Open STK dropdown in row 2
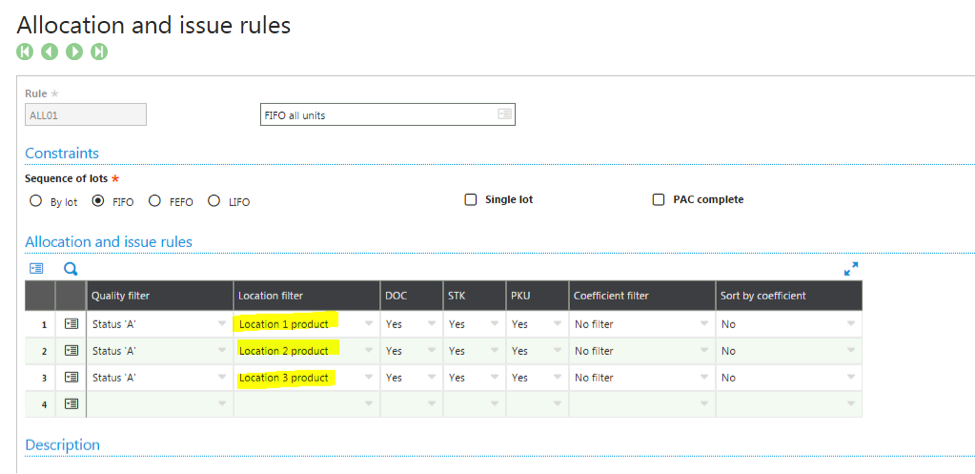Viewport: 975px width, 474px height. point(494,350)
